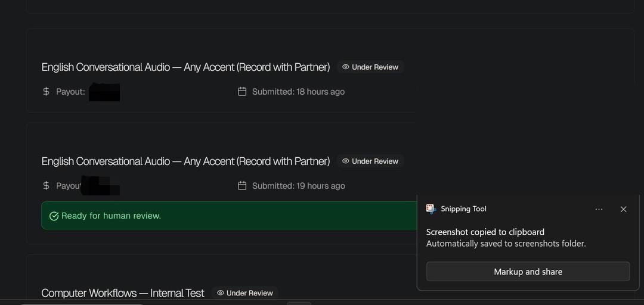Click dollar icon in the 19 hours submission card

46,186
